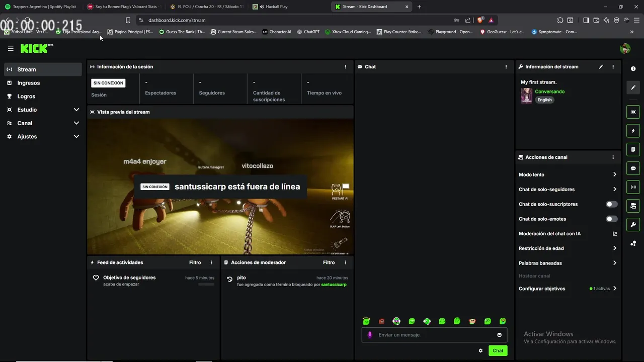The height and width of the screenshot is (362, 644).
Task: Open Configurar objetivos options
Action: 568,289
